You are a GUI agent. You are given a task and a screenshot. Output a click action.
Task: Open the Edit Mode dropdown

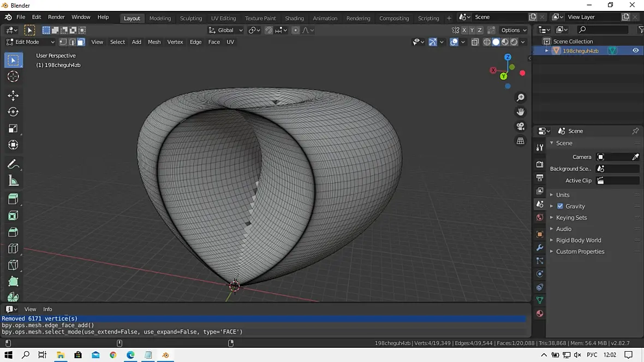[31, 42]
